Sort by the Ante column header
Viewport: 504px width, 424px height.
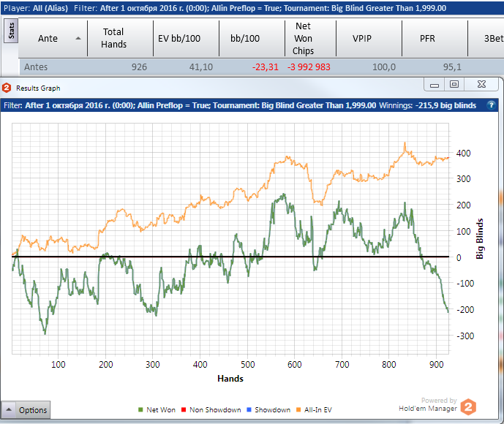[48, 39]
